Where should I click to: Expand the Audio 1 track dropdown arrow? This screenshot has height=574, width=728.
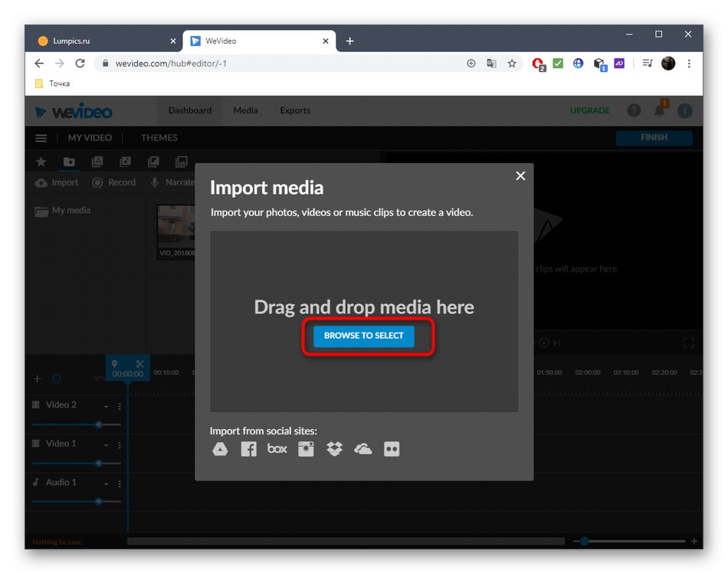tap(107, 484)
